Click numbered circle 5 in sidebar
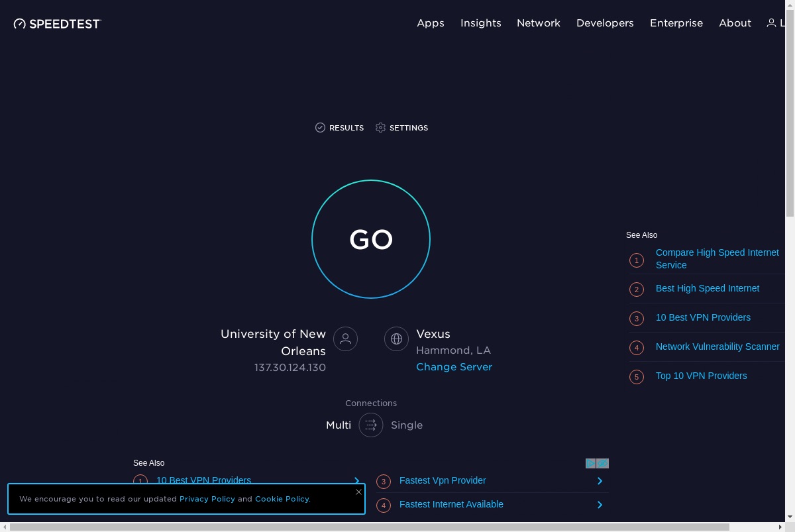The image size is (795, 532). [x=637, y=377]
